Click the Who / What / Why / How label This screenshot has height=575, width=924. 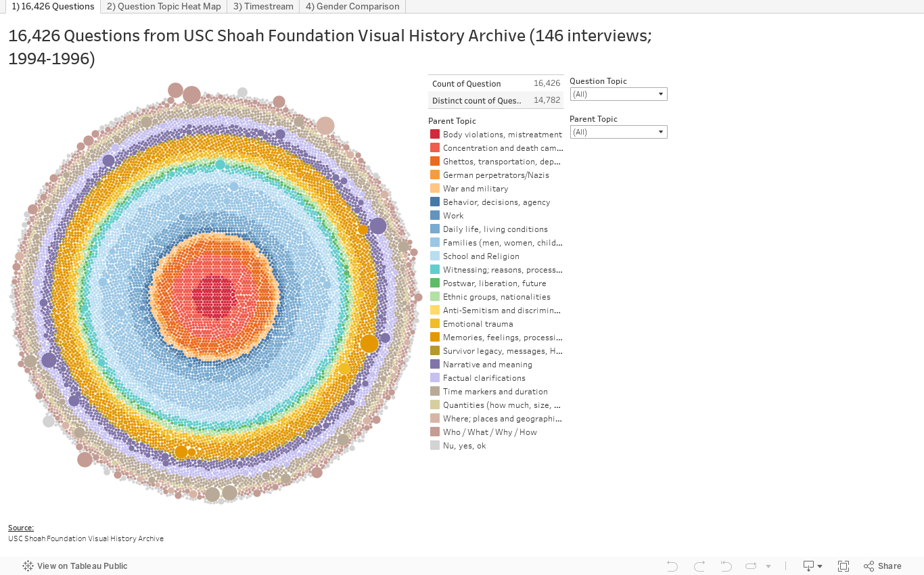click(490, 432)
